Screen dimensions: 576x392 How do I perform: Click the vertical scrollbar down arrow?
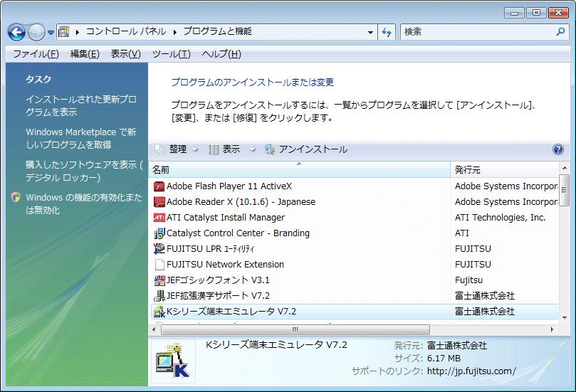(x=564, y=318)
